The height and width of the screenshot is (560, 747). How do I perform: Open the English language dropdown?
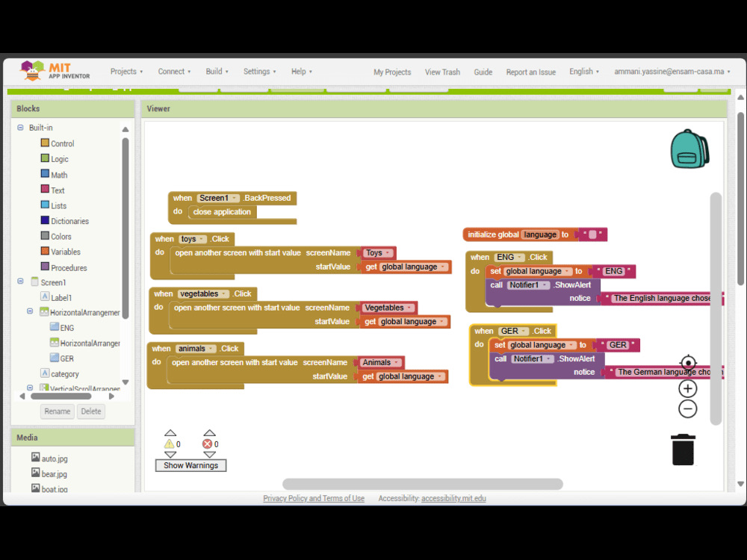pos(584,72)
